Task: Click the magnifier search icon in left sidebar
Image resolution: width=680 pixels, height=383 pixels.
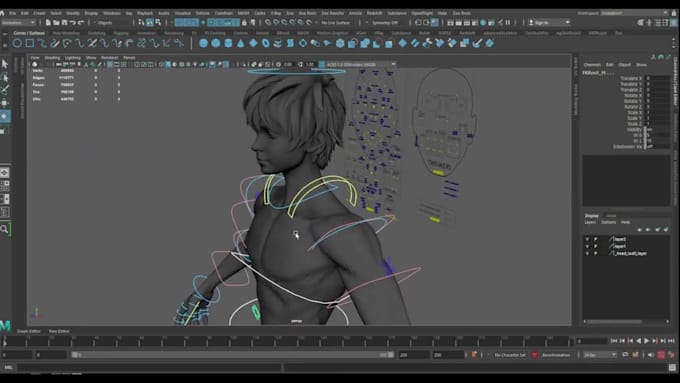Action: click(x=4, y=229)
